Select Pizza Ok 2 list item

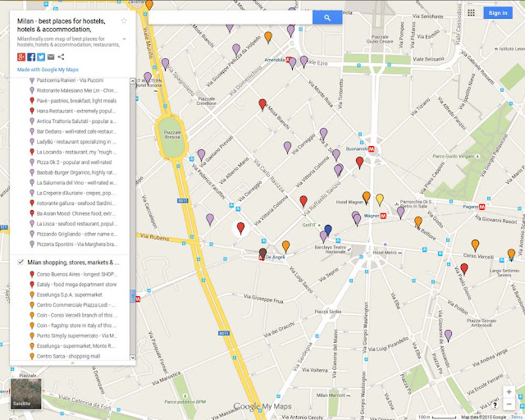click(73, 162)
